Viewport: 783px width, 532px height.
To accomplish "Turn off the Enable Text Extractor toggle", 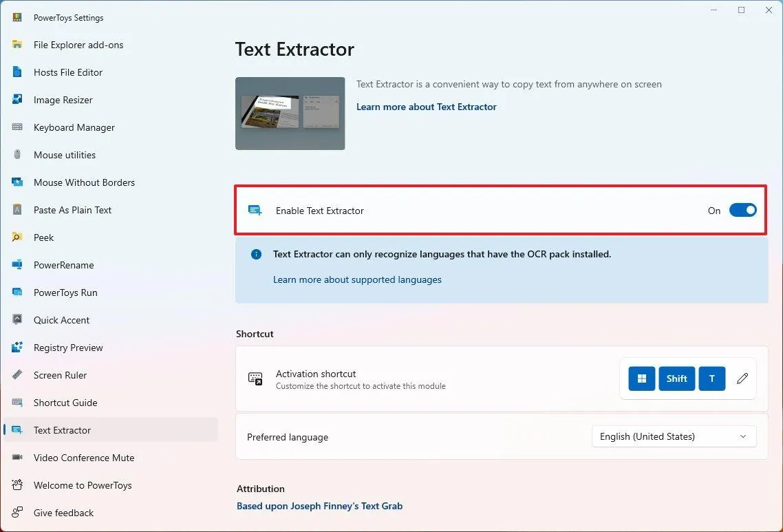I will [742, 211].
